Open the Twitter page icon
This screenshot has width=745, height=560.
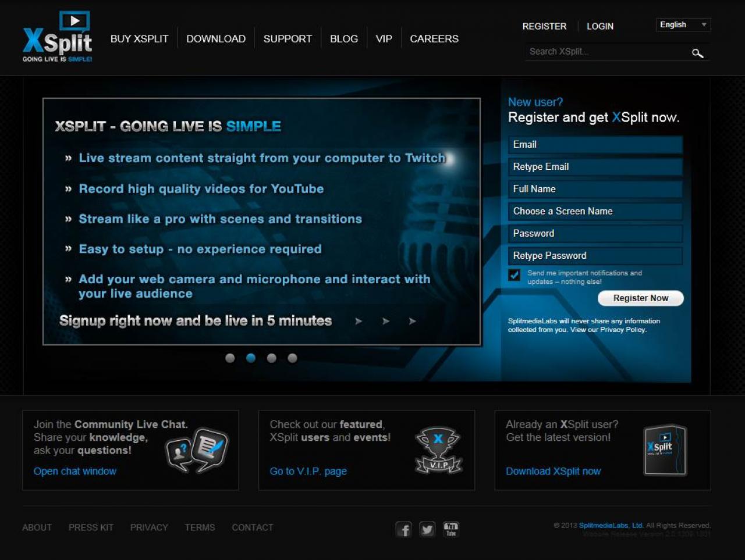pos(427,529)
